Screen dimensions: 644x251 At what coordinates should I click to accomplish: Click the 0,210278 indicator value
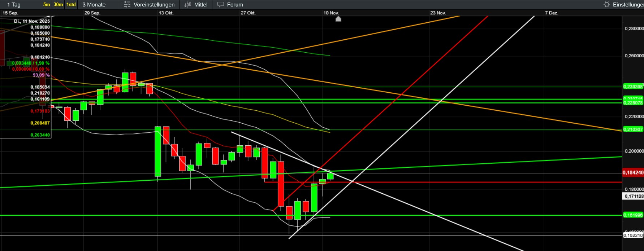point(40,93)
